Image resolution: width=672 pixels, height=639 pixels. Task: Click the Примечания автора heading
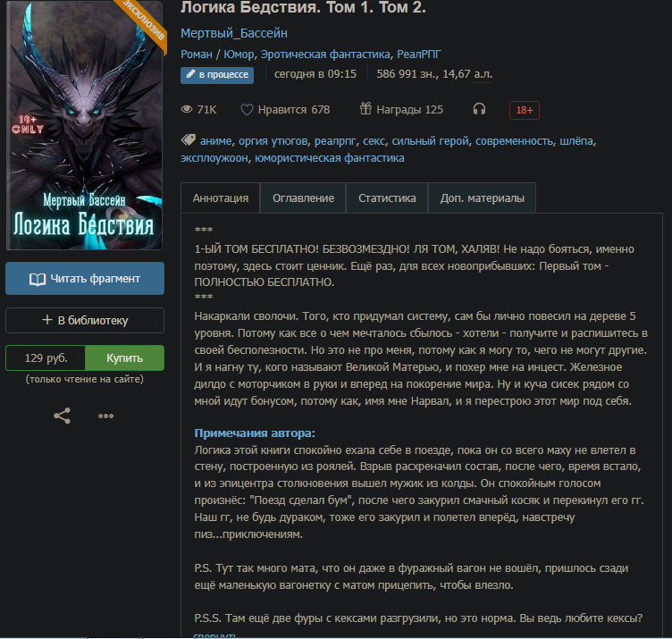coord(255,433)
